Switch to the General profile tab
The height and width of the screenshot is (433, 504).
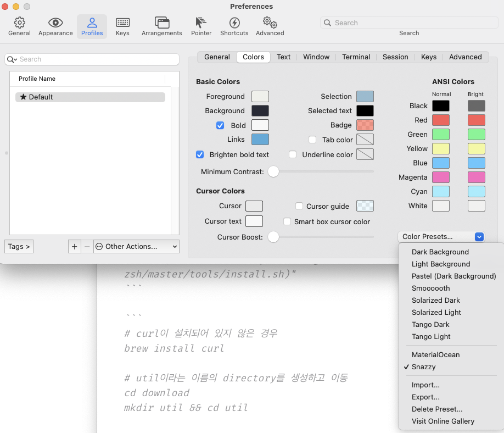(217, 57)
